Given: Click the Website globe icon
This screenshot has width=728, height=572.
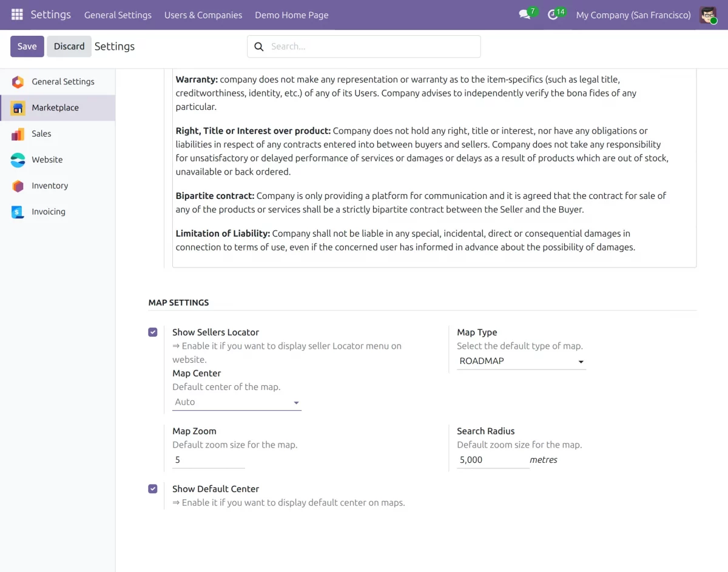Looking at the screenshot, I should point(18,160).
